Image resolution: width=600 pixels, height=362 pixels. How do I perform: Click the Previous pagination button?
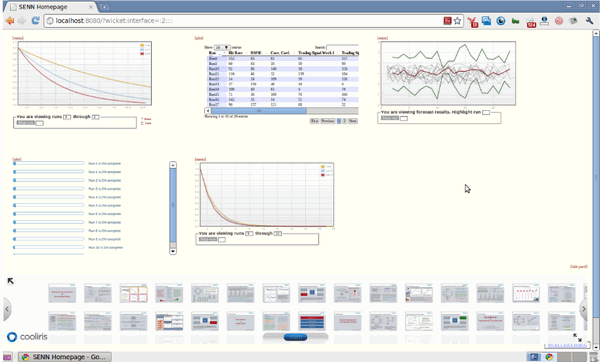(328, 121)
